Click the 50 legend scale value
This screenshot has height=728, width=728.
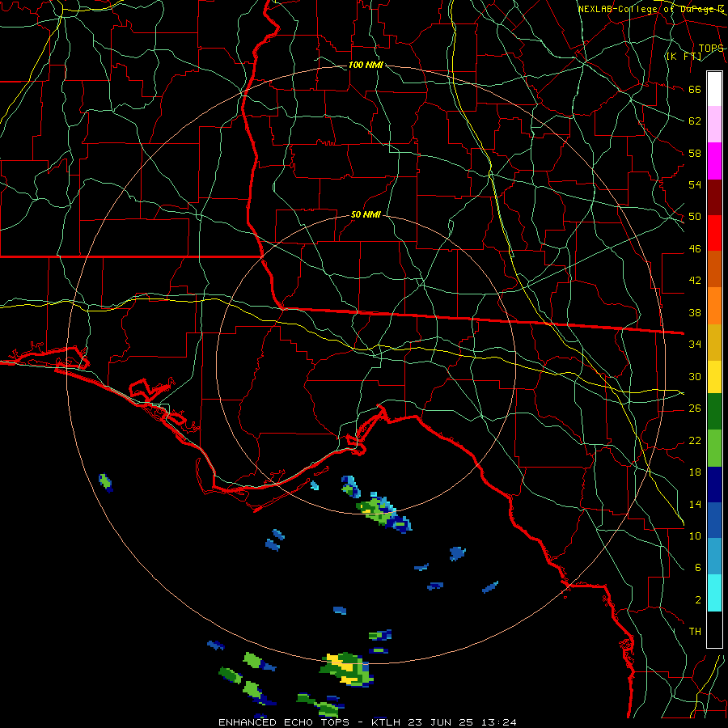pos(695,216)
